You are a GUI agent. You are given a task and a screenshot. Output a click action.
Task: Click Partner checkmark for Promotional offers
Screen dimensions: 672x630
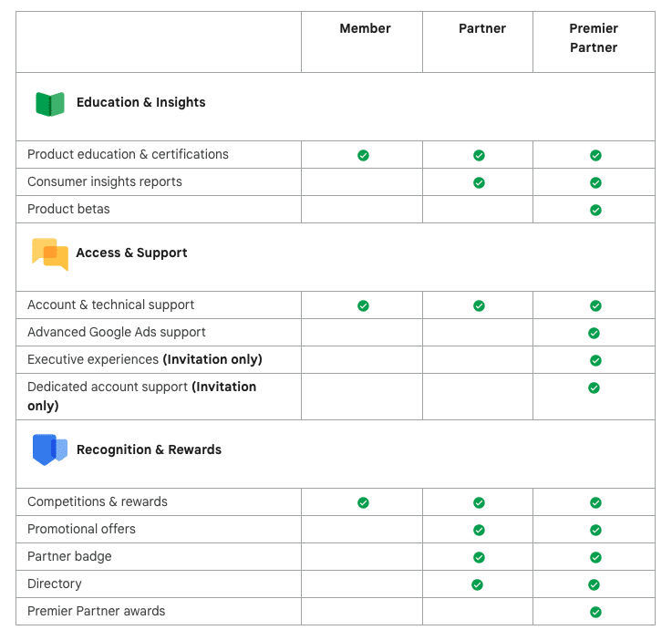(x=479, y=530)
